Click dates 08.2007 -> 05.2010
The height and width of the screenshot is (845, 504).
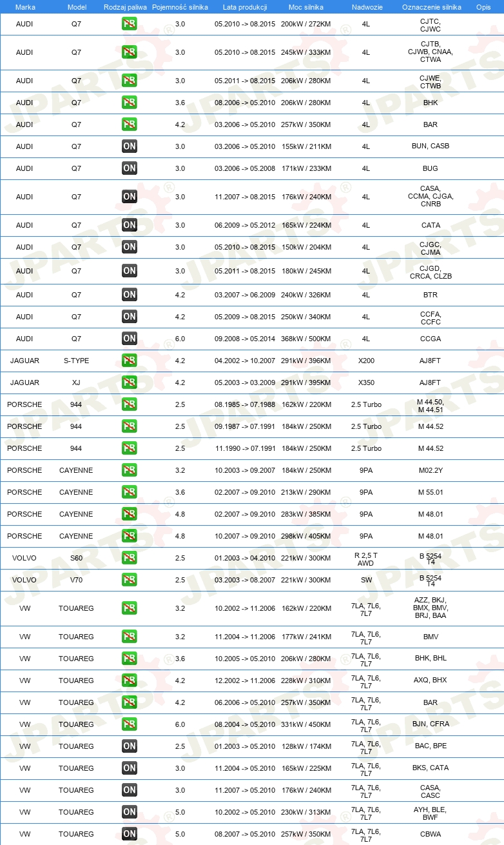[245, 834]
